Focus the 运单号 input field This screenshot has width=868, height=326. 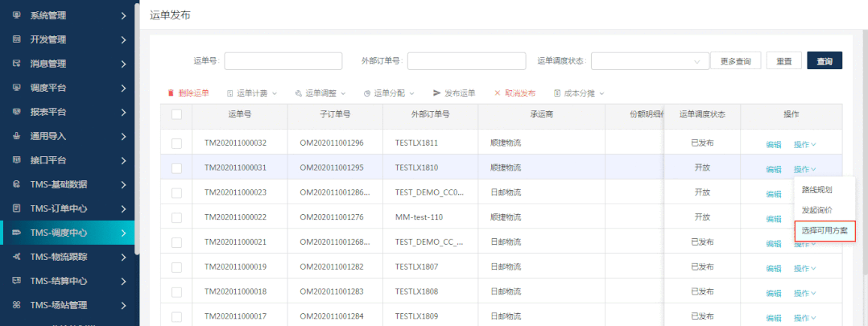coord(283,61)
